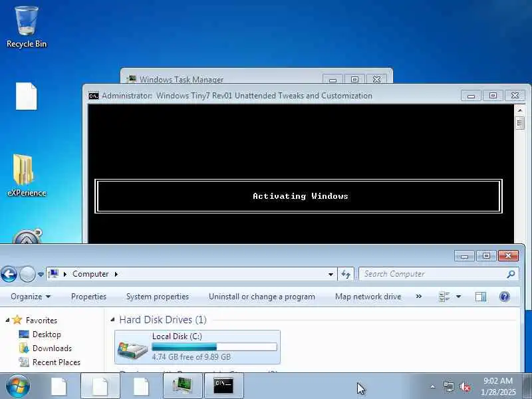
Task: Toggle the preview pane
Action: click(480, 297)
